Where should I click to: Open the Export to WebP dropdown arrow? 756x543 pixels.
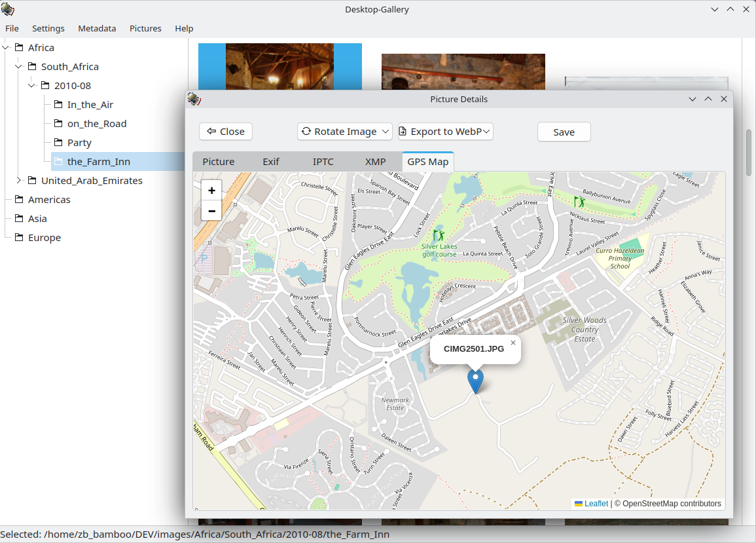(486, 131)
